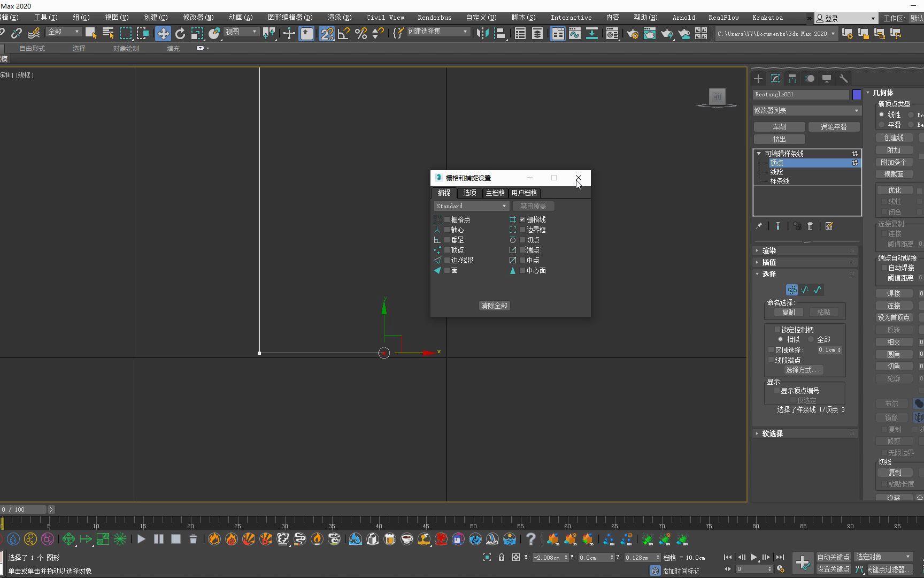The image size is (924, 578).
Task: Activate the Select and Move tool
Action: pyautogui.click(x=163, y=33)
